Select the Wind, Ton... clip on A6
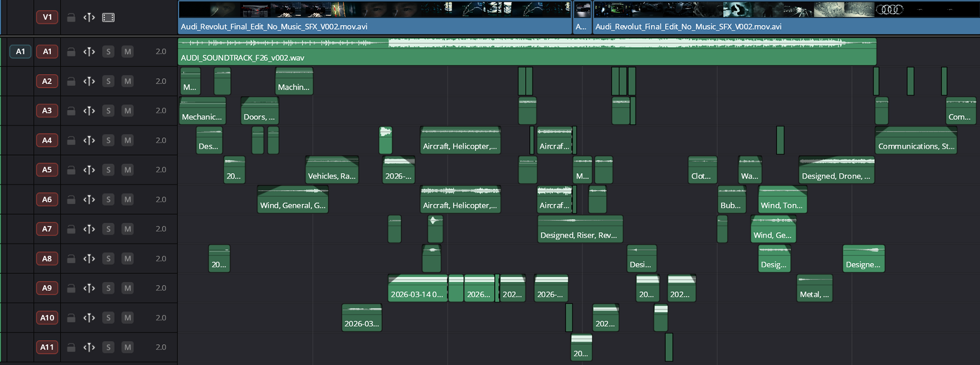Screen dimensions: 980x365 pos(782,200)
